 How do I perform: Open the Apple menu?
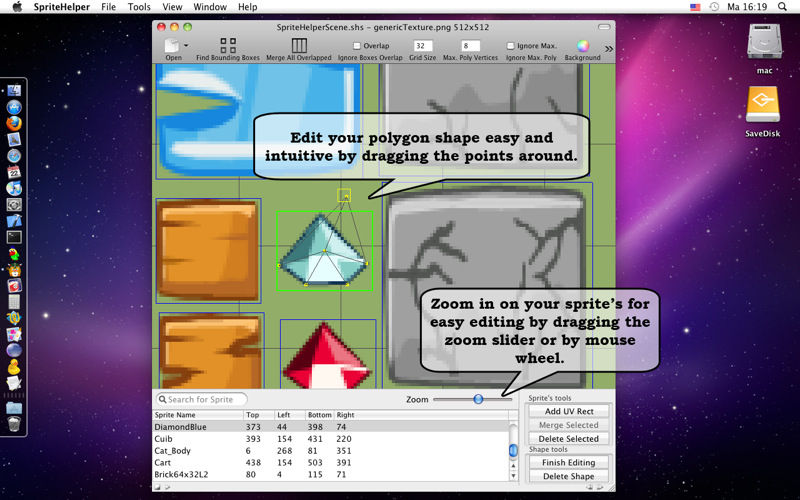point(17,7)
